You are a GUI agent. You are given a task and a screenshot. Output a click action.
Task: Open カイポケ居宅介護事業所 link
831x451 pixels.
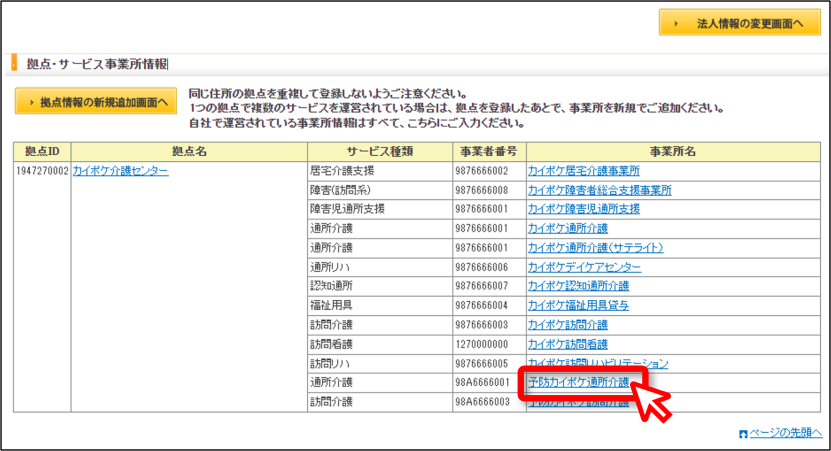[x=584, y=171]
